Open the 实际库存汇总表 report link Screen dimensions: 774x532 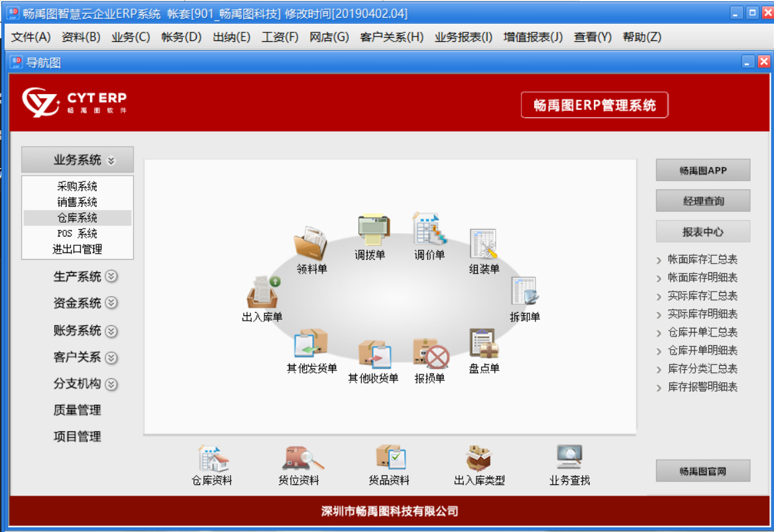click(702, 296)
